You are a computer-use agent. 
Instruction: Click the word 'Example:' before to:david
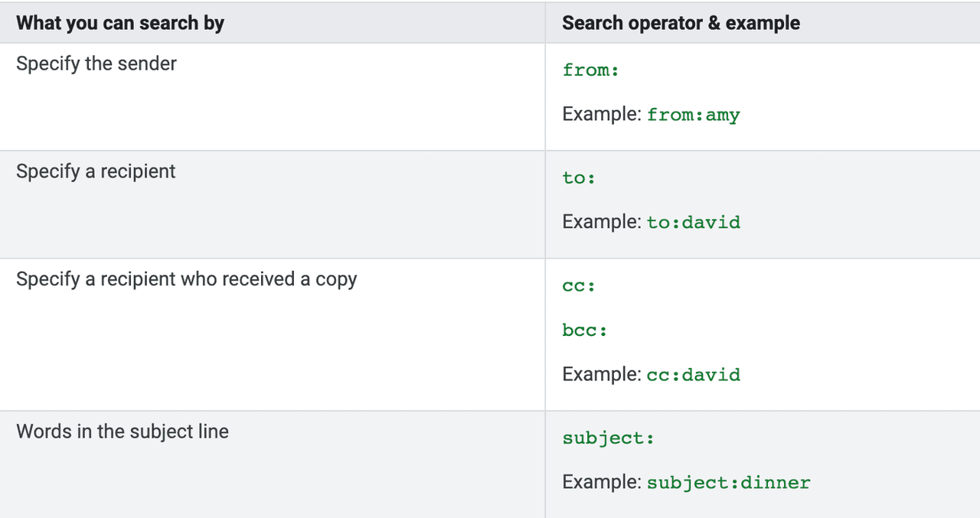point(601,222)
